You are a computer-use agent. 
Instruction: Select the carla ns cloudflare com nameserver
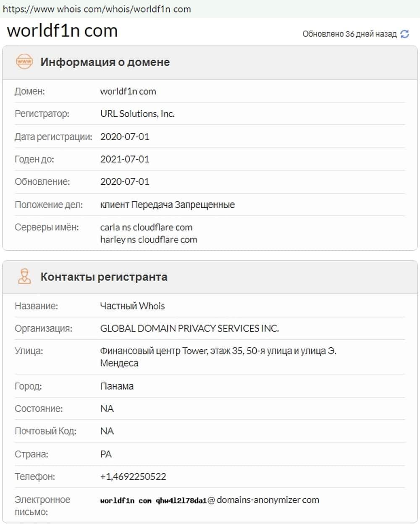[146, 227]
